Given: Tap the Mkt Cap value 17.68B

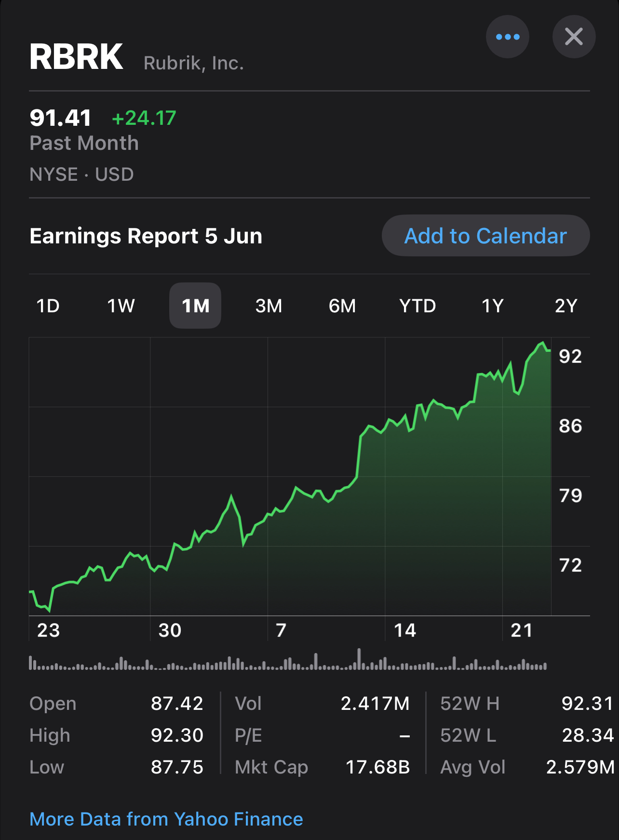Looking at the screenshot, I should pyautogui.click(x=378, y=767).
